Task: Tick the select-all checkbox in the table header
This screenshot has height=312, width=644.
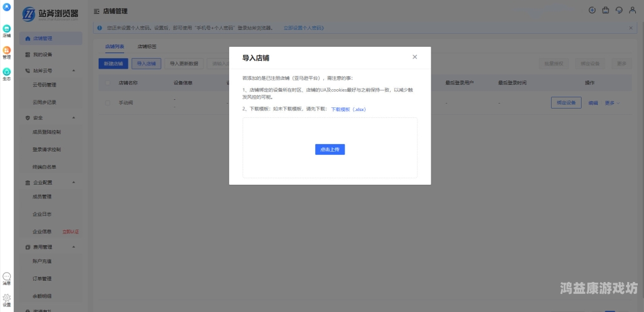Action: click(107, 83)
